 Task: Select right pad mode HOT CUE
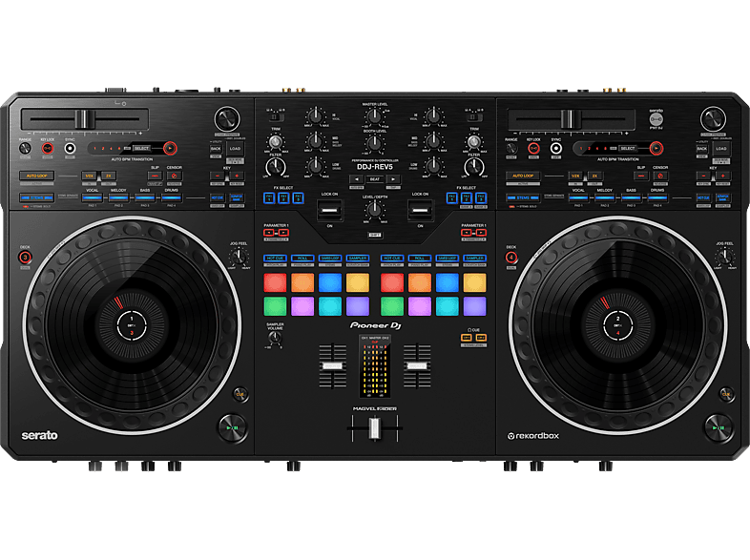pos(392,259)
